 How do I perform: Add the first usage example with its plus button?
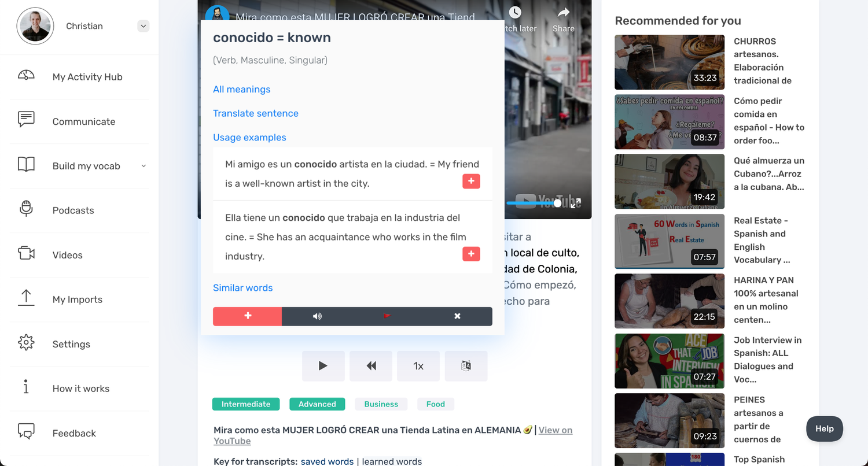[x=471, y=181]
